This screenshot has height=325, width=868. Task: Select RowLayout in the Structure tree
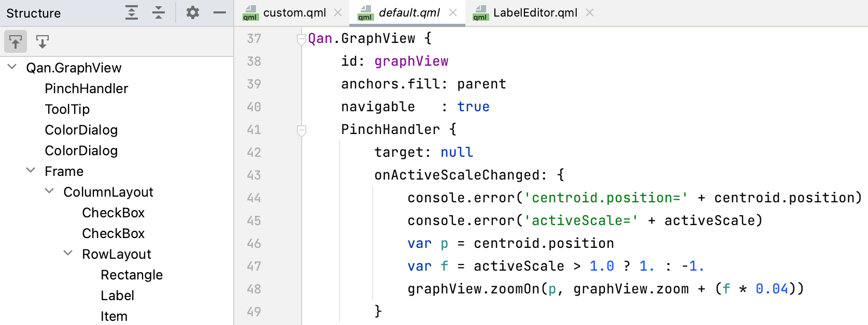117,254
